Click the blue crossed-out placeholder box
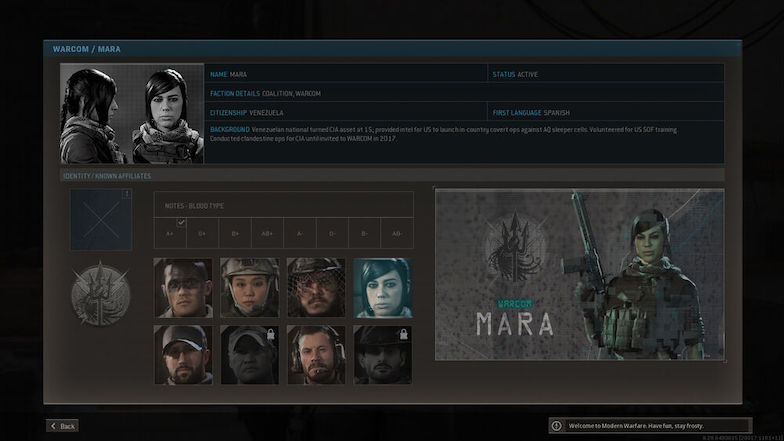This screenshot has height=441, width=784. (x=101, y=220)
